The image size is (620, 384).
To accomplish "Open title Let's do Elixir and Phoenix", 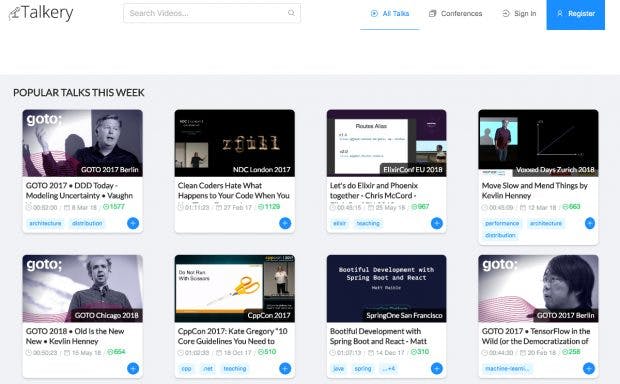I will tap(374, 190).
